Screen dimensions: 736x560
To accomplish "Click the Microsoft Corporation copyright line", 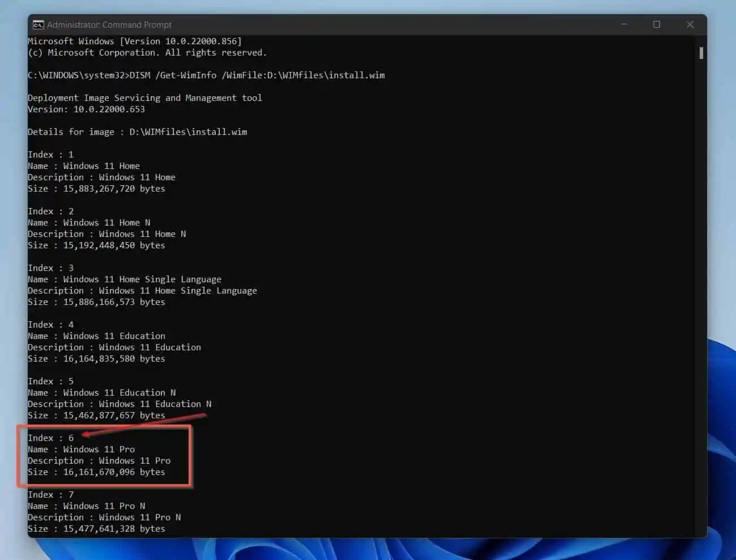I will (x=147, y=53).
